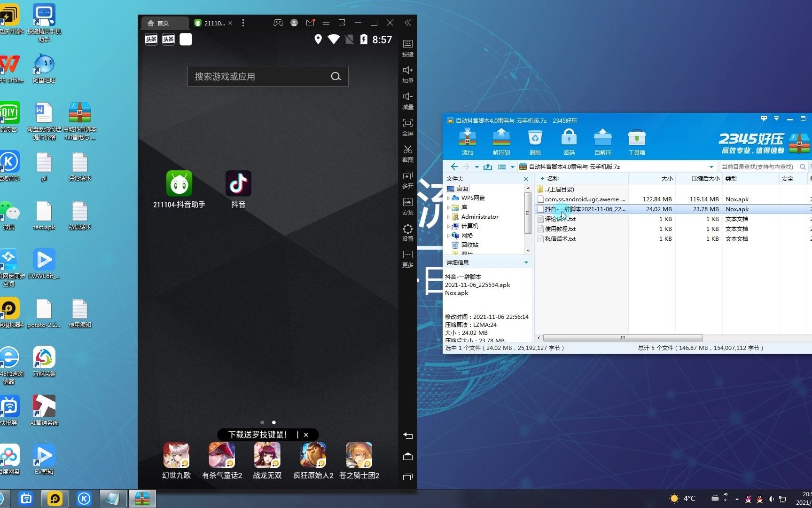Viewport: 812px width, 508px height.
Task: Click 删除 delete button in 2345好压
Action: pos(535,142)
